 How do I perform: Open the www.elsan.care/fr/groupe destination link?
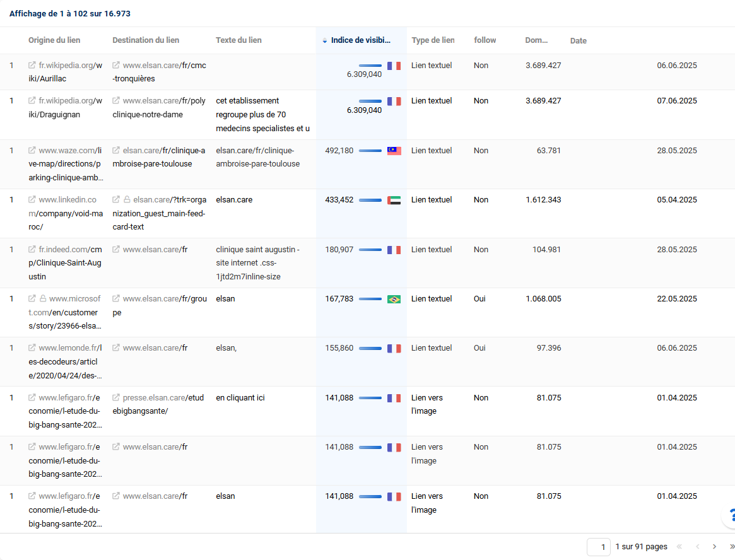click(160, 305)
